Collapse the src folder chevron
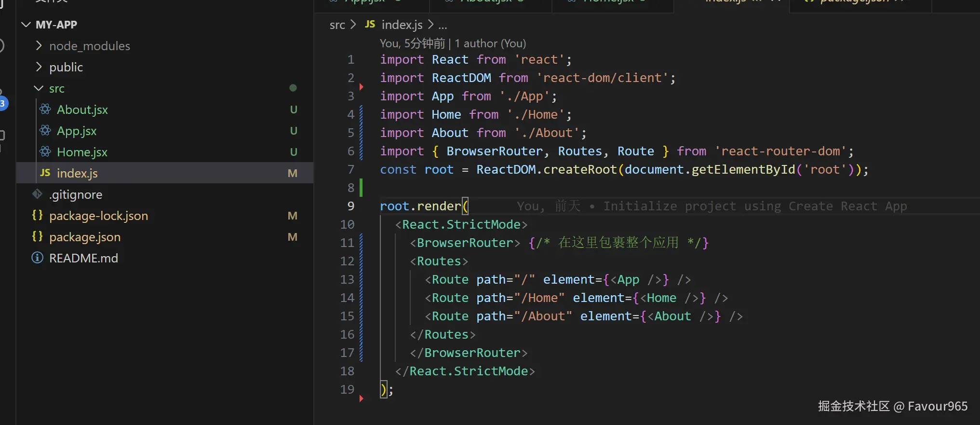This screenshot has height=425, width=980. click(x=39, y=88)
